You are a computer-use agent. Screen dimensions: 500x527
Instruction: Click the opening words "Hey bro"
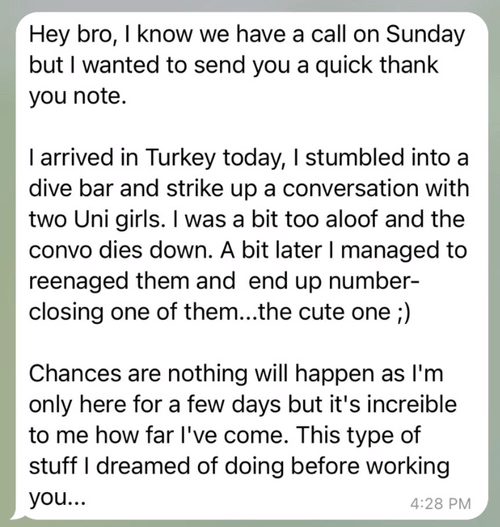pos(71,35)
